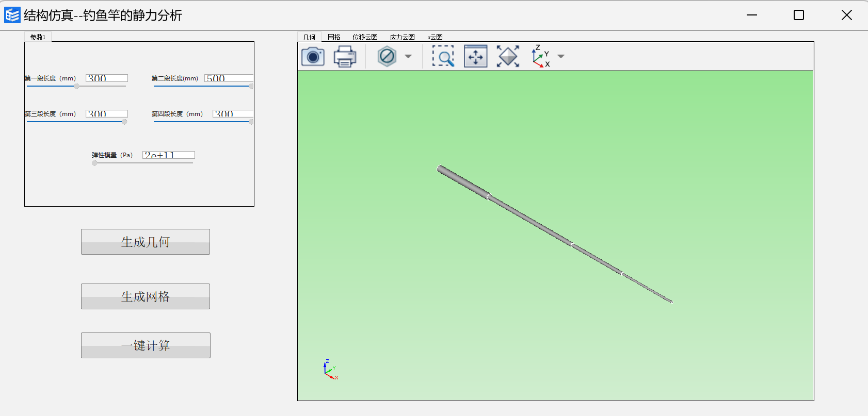Screen dimensions: 868x416
Task: Open the 位移云图 tab
Action: pyautogui.click(x=365, y=37)
